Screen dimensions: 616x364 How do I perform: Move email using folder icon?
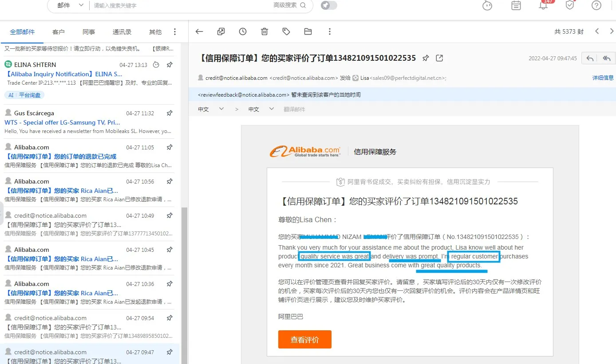[x=308, y=31]
